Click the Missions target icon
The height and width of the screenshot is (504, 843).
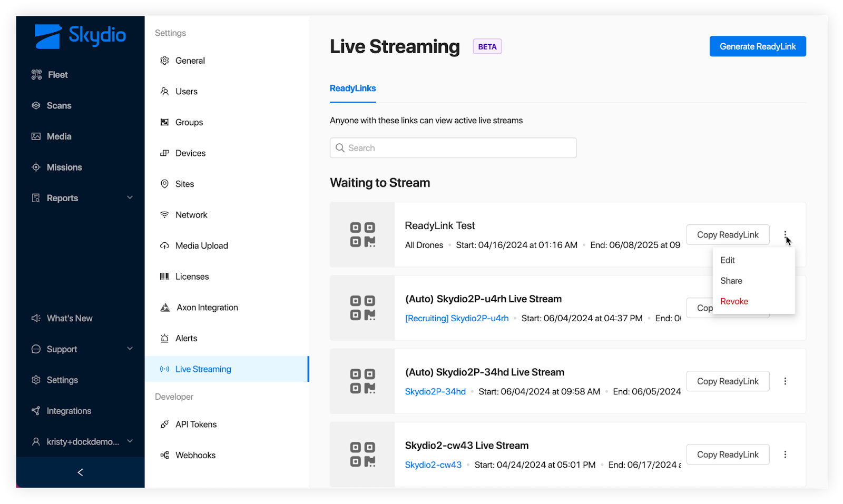coord(36,167)
